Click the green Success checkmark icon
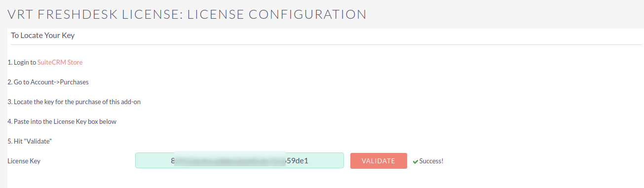Viewport: 644px width, 188px height. [416, 161]
